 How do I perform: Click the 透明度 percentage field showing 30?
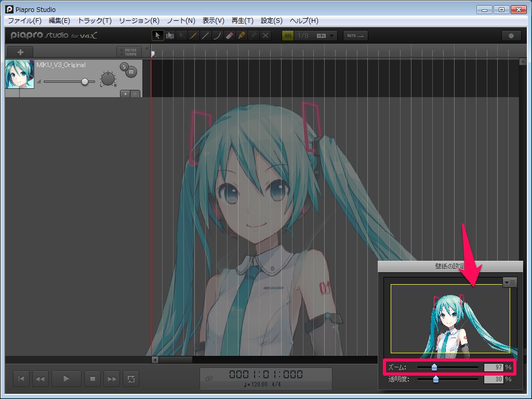(494, 379)
